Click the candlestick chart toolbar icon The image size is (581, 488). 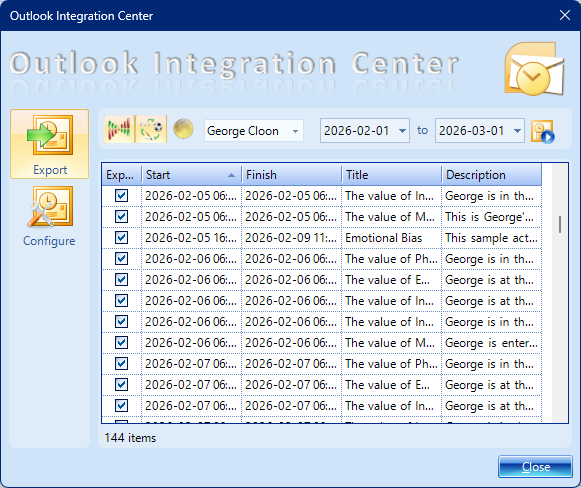coord(119,129)
